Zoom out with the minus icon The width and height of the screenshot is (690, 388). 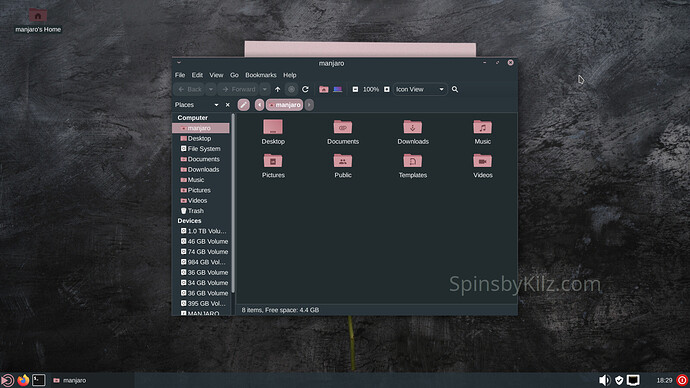pyautogui.click(x=355, y=89)
